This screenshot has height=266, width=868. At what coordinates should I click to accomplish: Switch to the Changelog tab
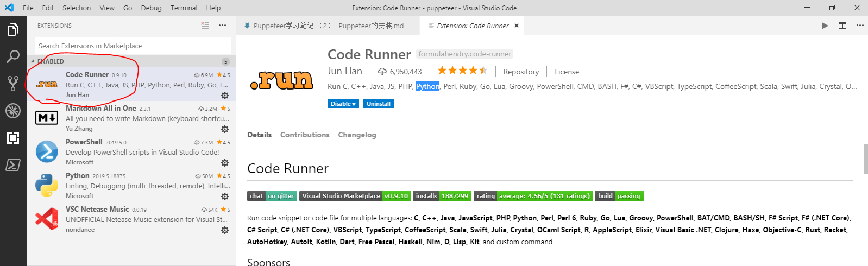tap(357, 135)
